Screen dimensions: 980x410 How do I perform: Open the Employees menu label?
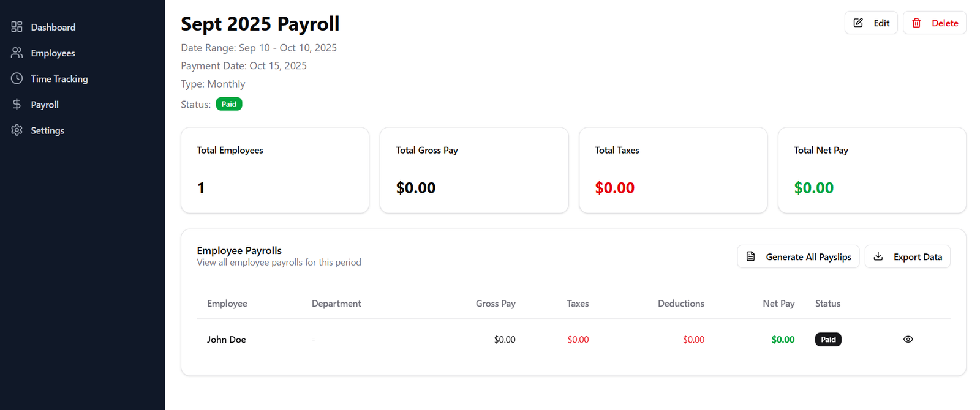(x=53, y=53)
